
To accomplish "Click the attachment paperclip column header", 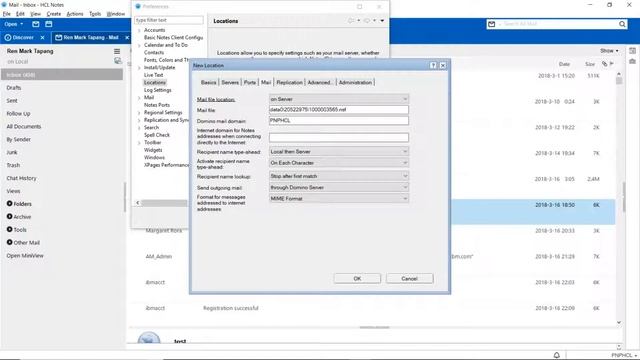I will pos(604,64).
